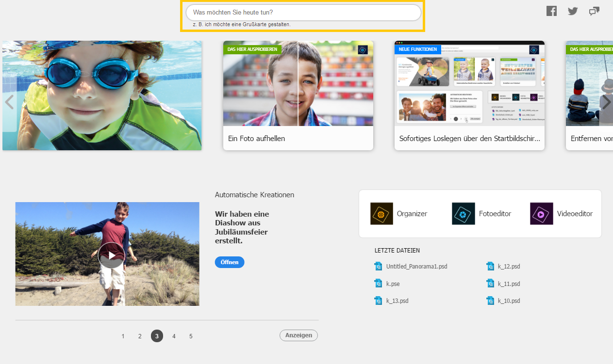Click the Organizer label text
This screenshot has height=364, width=613.
pos(412,214)
